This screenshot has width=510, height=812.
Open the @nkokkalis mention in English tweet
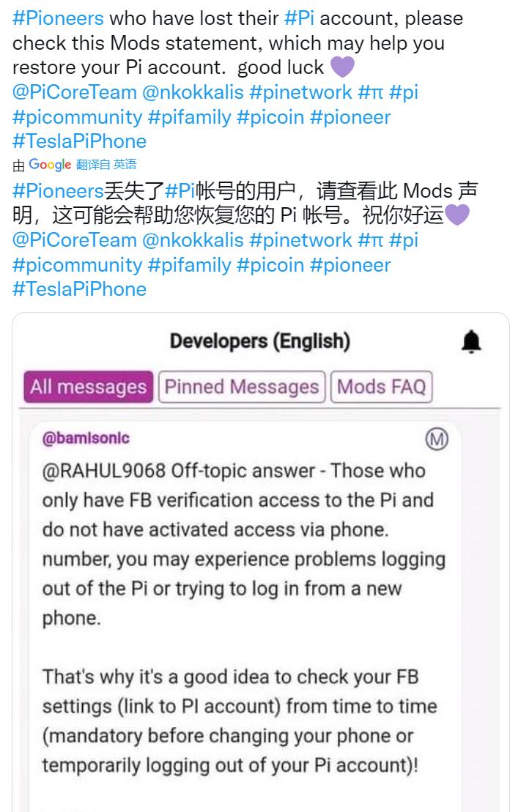(x=193, y=93)
